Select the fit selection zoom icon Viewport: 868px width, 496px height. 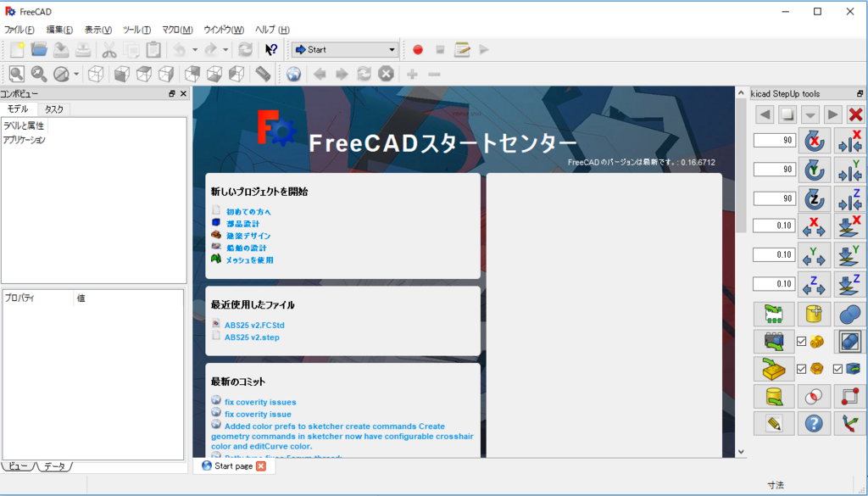39,74
